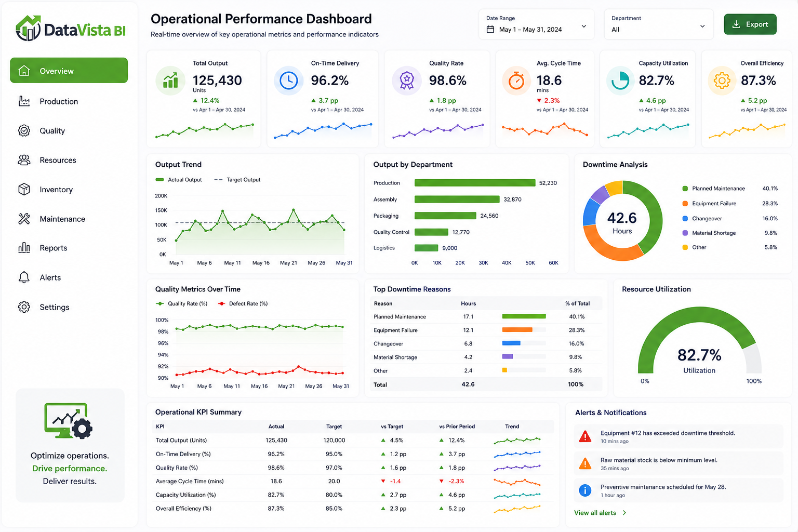Click the Resources people icon
Screen dimensions: 798x532
coord(24,160)
